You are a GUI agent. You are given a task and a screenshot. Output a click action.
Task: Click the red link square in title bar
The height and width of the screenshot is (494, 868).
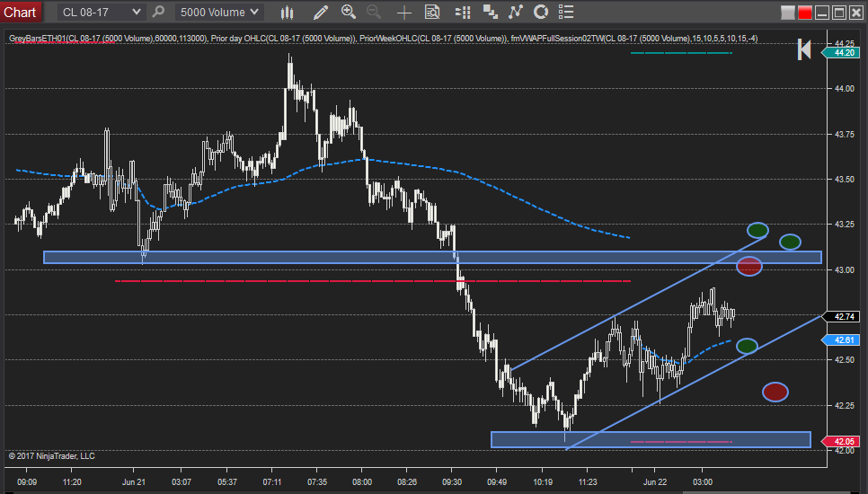click(x=805, y=13)
